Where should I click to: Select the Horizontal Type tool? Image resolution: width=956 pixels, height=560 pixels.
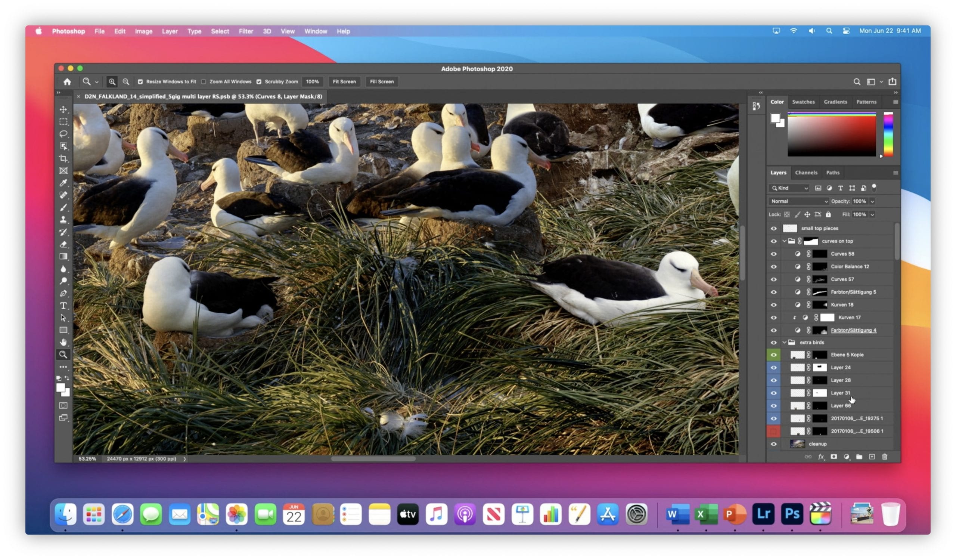pos(63,306)
